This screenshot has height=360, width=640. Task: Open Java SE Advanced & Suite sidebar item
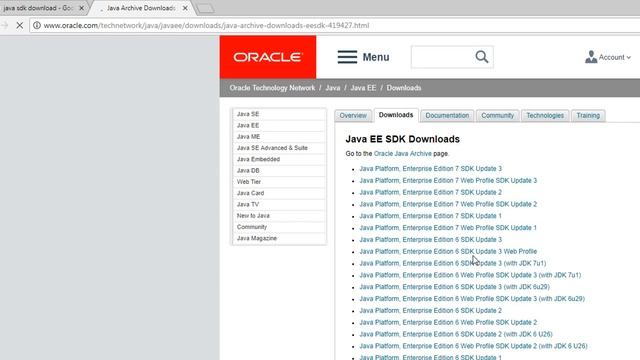click(x=279, y=148)
